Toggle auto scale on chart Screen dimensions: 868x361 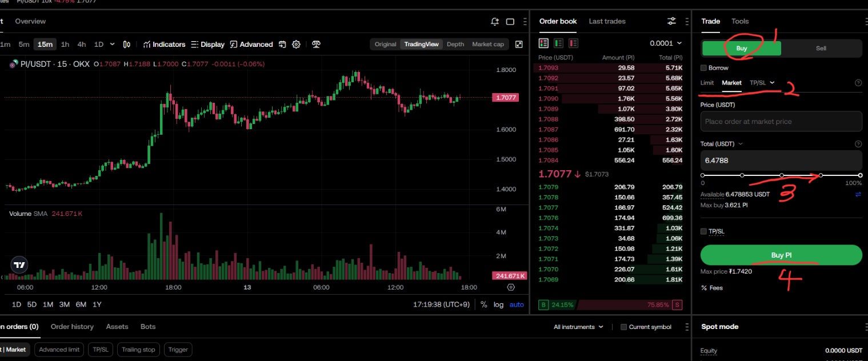[517, 304]
